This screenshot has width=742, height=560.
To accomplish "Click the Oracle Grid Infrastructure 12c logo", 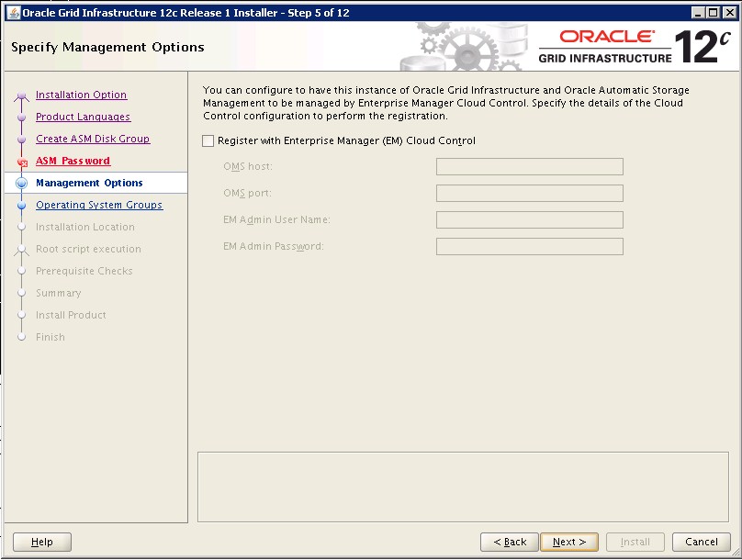I will tap(635, 47).
